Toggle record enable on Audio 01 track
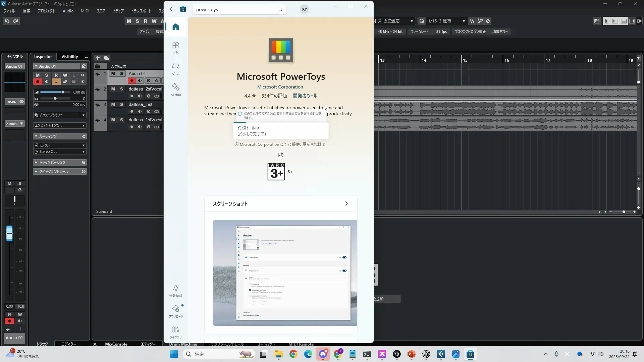The height and width of the screenshot is (362, 644). (x=131, y=80)
